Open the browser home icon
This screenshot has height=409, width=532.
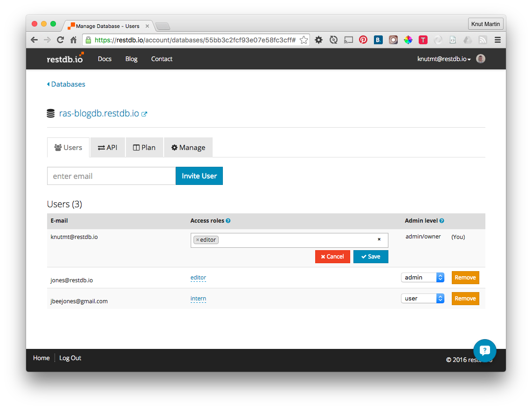(73, 40)
